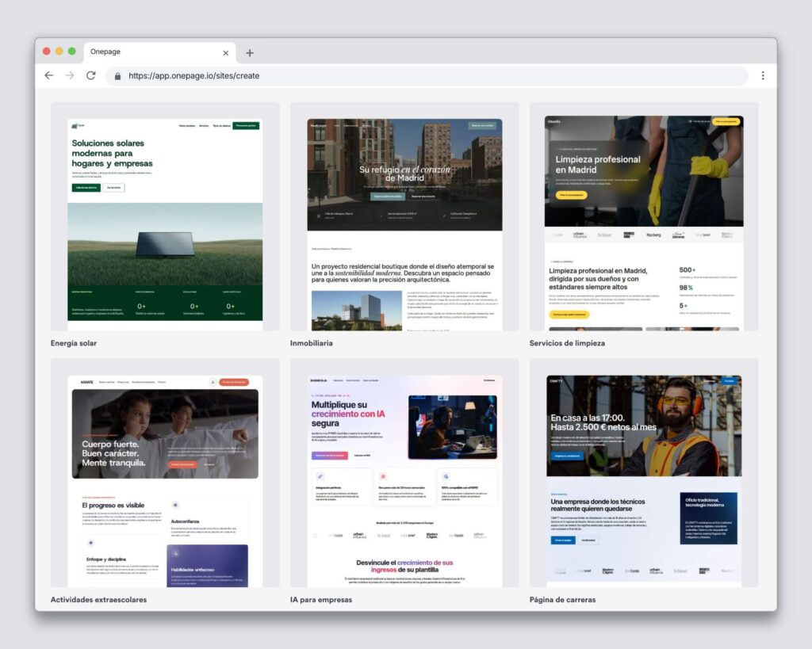Click the 'Actividades extraescolares' label

(x=98, y=600)
